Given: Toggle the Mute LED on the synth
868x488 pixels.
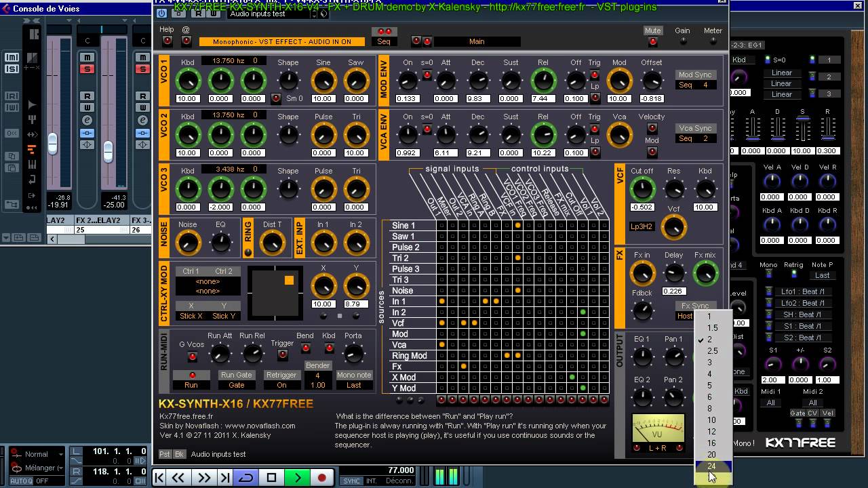Looking at the screenshot, I should point(653,41).
